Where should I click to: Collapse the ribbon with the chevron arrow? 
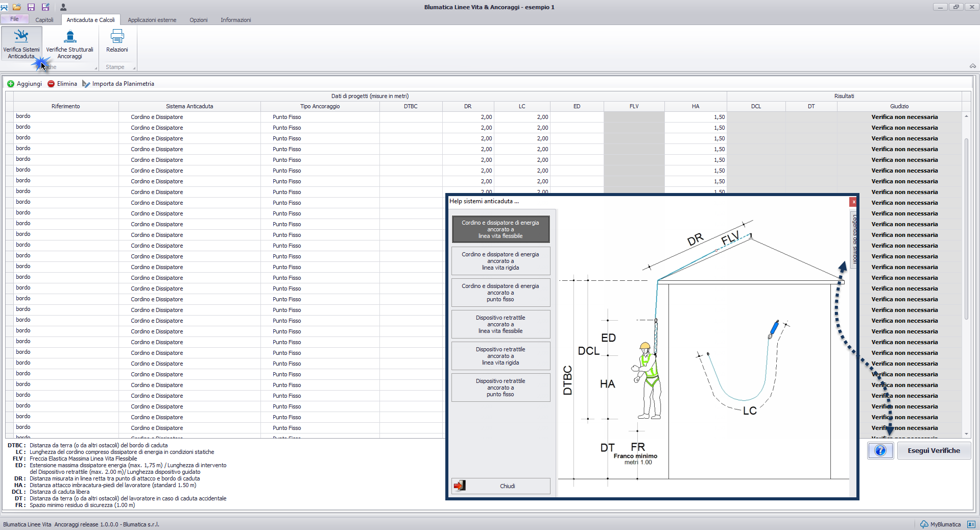coord(972,66)
